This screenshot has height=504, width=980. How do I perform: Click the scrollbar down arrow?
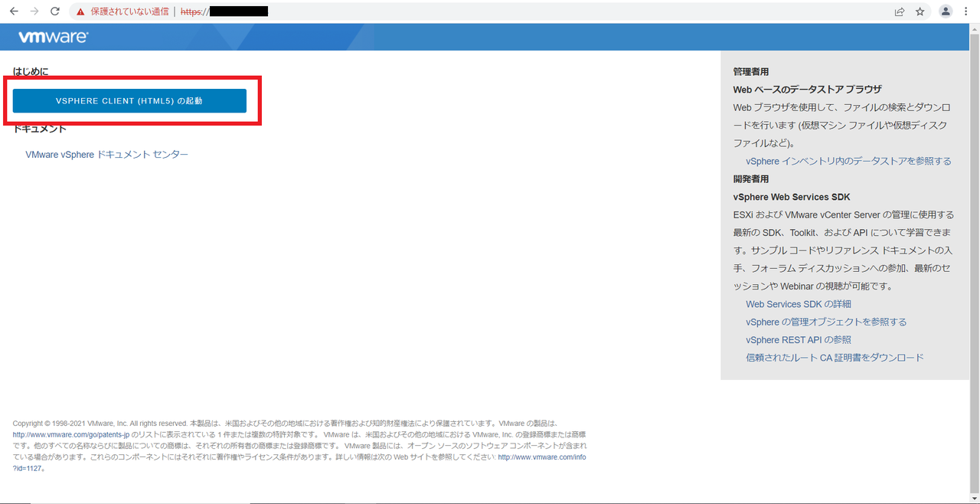click(x=974, y=498)
